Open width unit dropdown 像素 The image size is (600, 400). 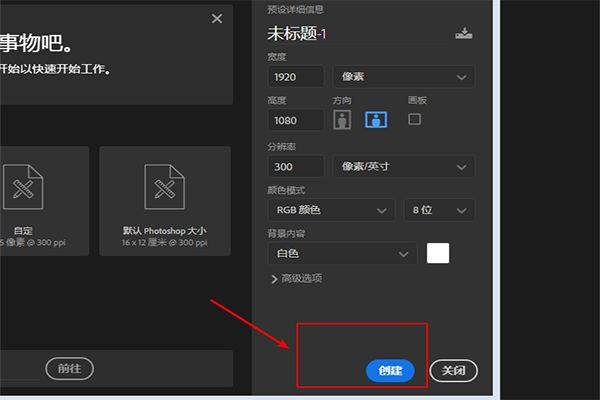click(x=404, y=77)
